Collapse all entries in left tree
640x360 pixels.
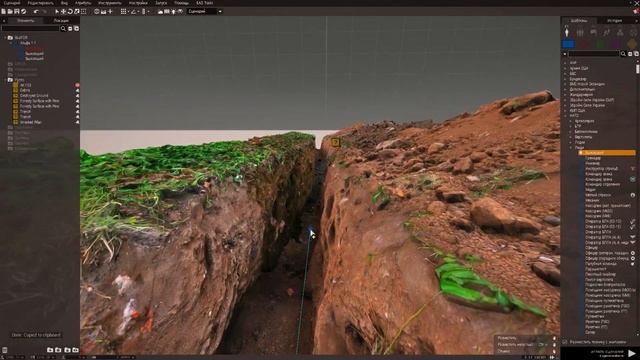70,28
